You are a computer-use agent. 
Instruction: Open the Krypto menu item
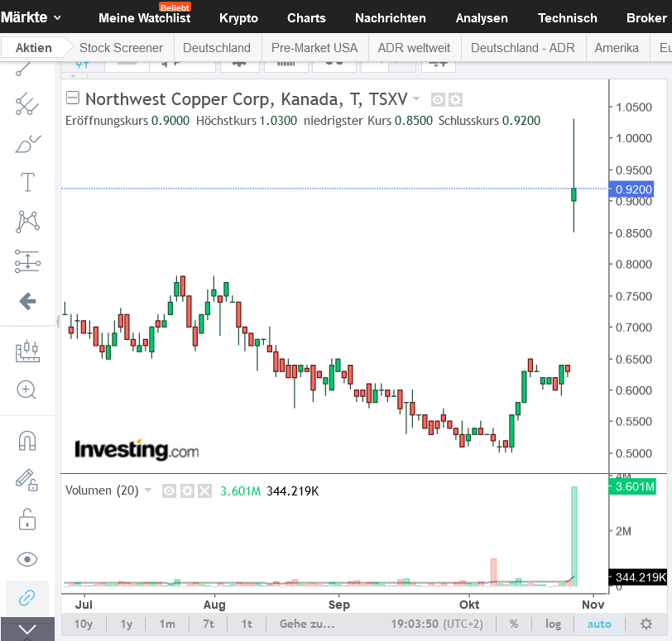238,18
